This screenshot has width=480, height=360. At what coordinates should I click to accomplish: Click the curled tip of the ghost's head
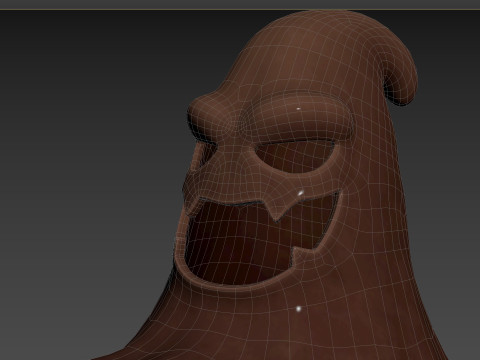(400, 83)
